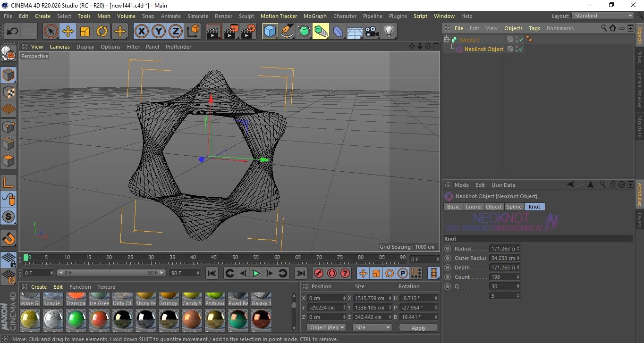
Task: Click the Render to Picture Viewer icon
Action: tap(231, 32)
